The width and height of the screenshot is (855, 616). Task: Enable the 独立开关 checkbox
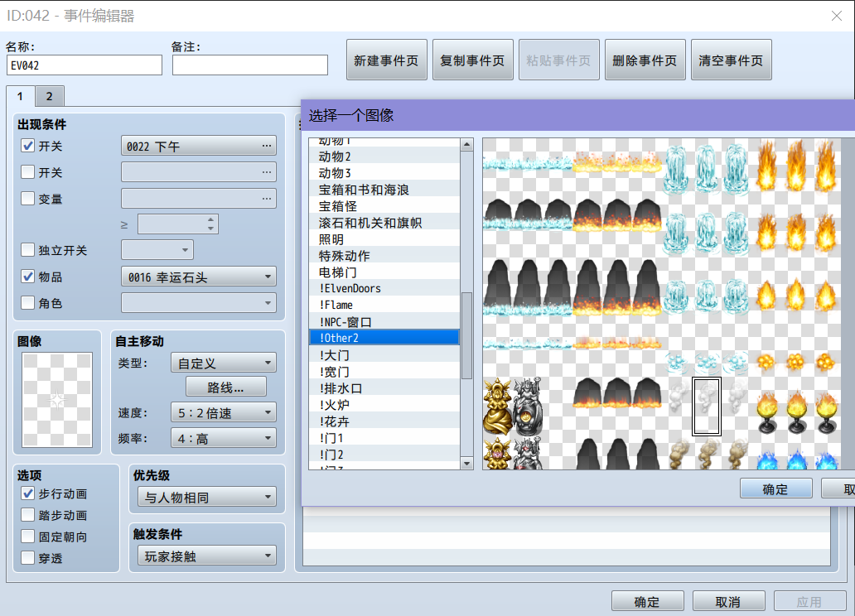click(27, 250)
